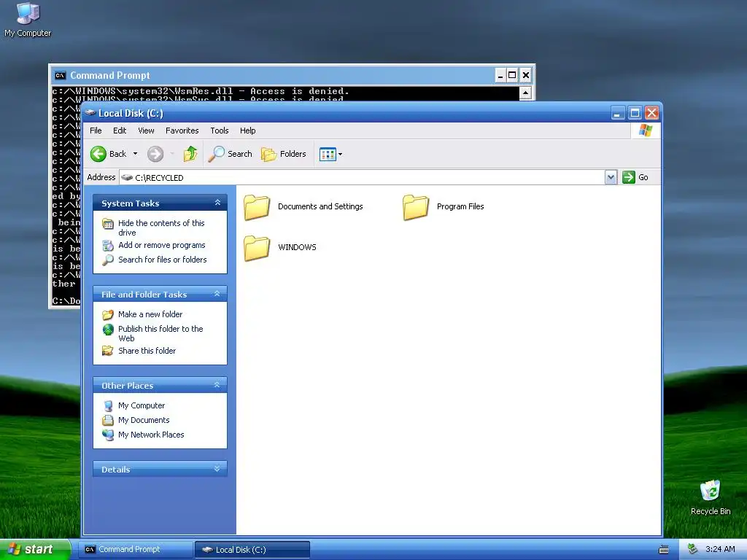
Task: Click the green Go button
Action: tap(635, 177)
